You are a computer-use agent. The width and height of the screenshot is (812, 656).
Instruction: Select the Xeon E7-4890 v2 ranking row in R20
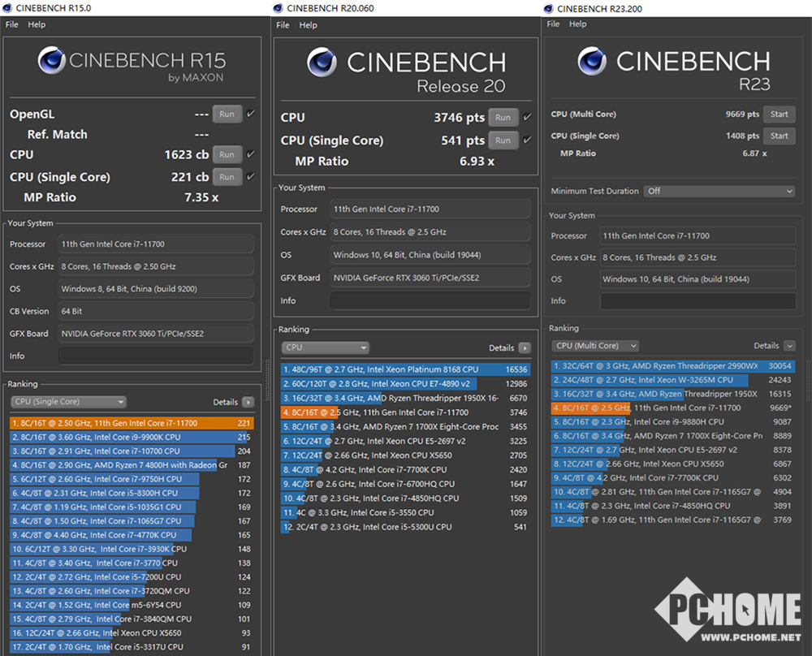[405, 384]
